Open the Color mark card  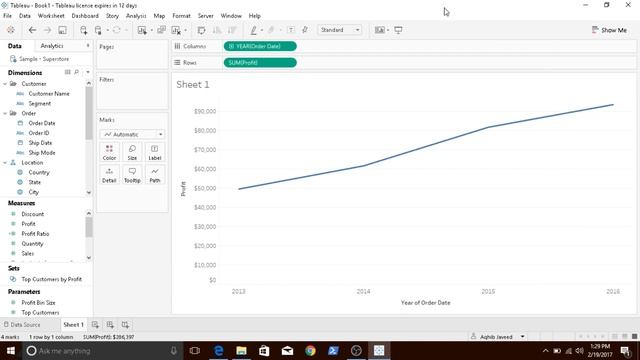click(x=109, y=152)
